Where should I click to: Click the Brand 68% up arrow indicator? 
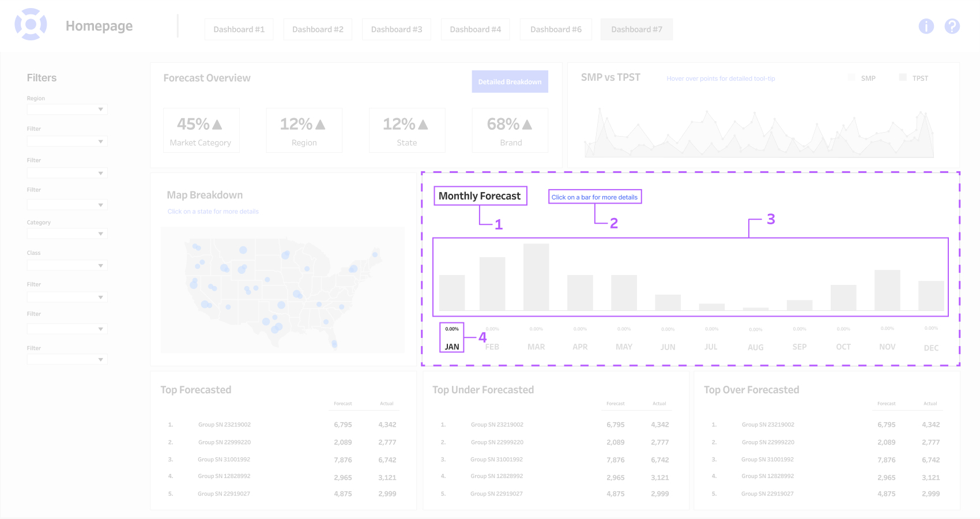(527, 124)
